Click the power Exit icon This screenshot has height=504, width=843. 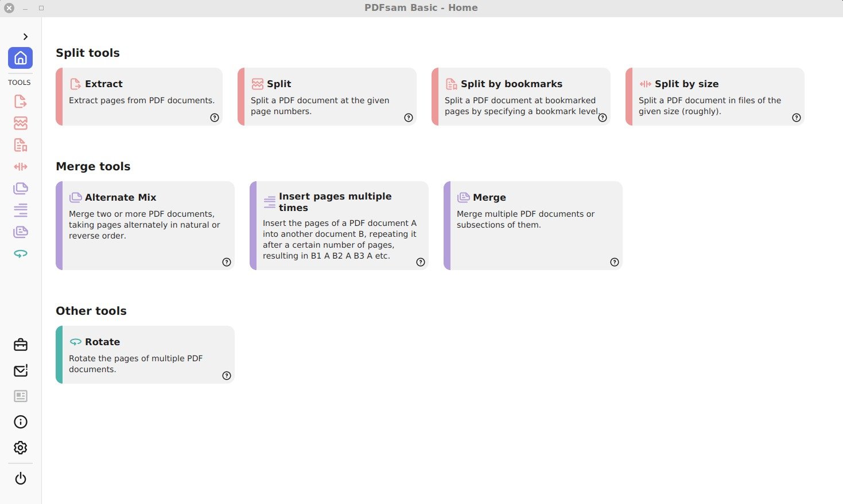click(x=20, y=478)
